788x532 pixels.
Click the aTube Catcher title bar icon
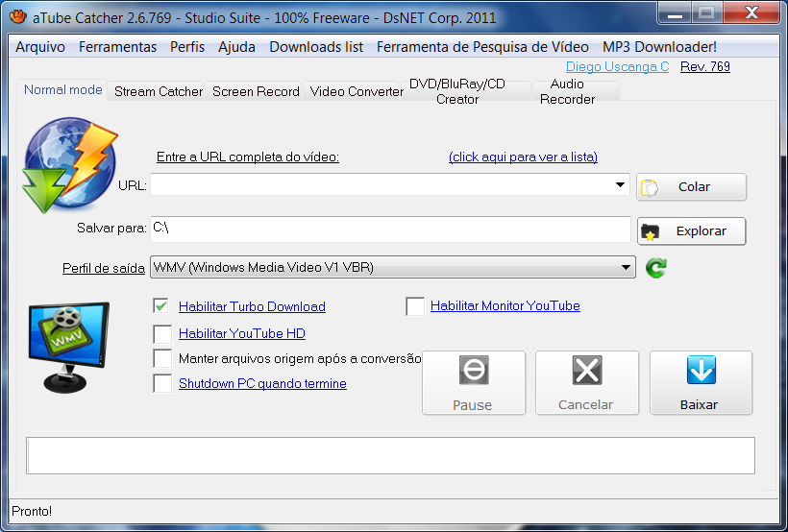(18, 16)
